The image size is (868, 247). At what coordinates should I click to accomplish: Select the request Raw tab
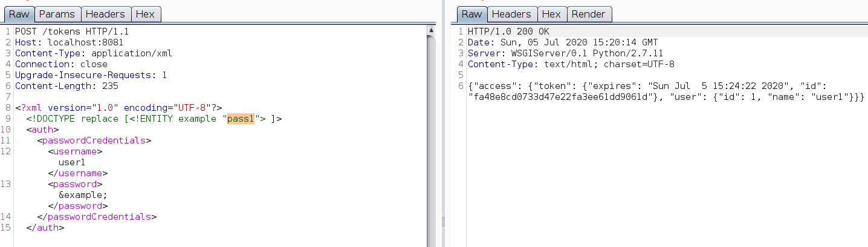point(19,14)
